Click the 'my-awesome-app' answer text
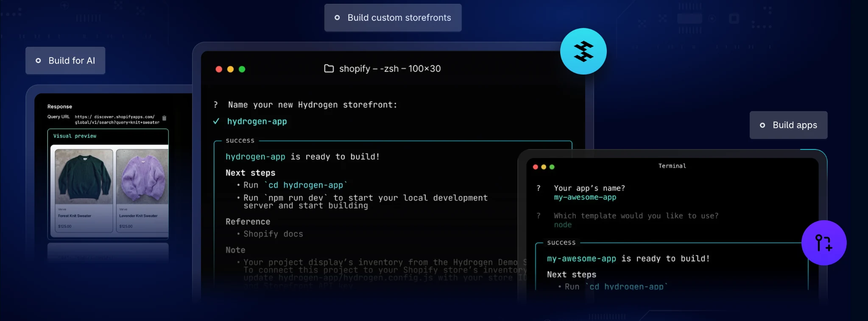The image size is (868, 321). (x=585, y=197)
